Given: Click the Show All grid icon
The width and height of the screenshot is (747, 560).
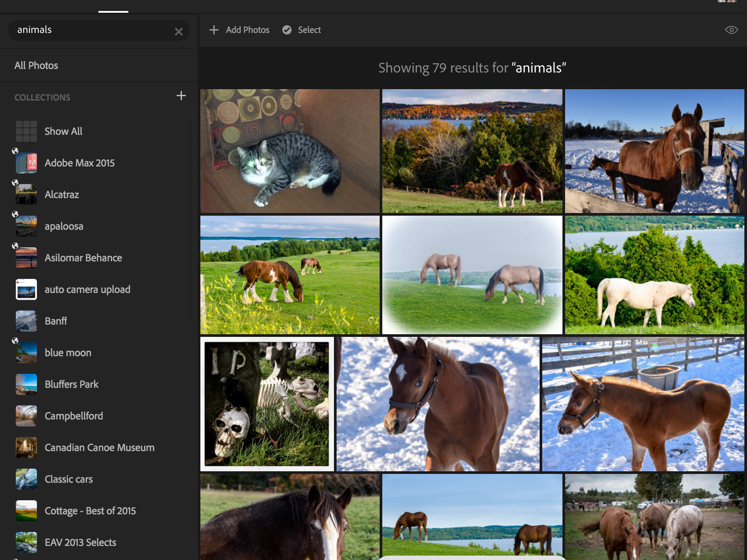Looking at the screenshot, I should [x=26, y=131].
